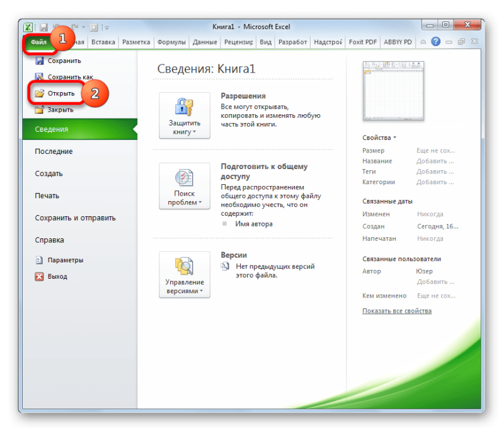
Task: Click Добавить under author Юзер
Action: click(x=435, y=282)
